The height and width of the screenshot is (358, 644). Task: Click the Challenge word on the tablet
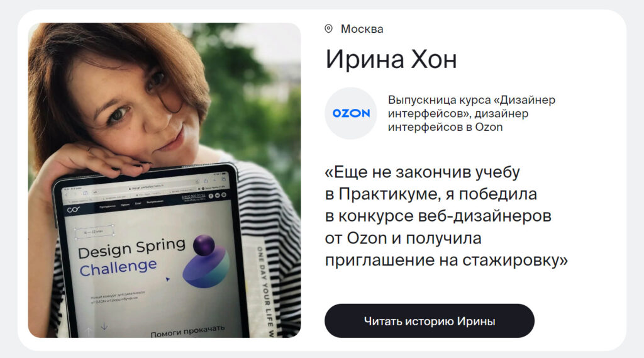(118, 268)
